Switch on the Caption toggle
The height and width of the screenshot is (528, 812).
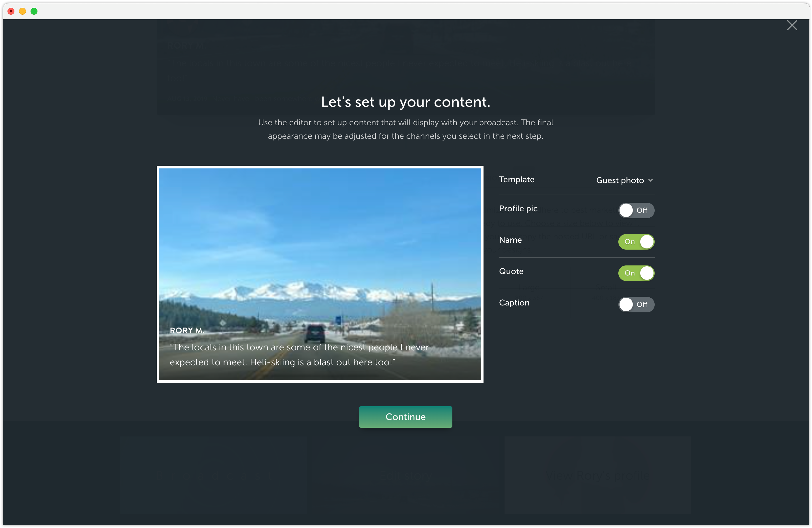(x=636, y=304)
